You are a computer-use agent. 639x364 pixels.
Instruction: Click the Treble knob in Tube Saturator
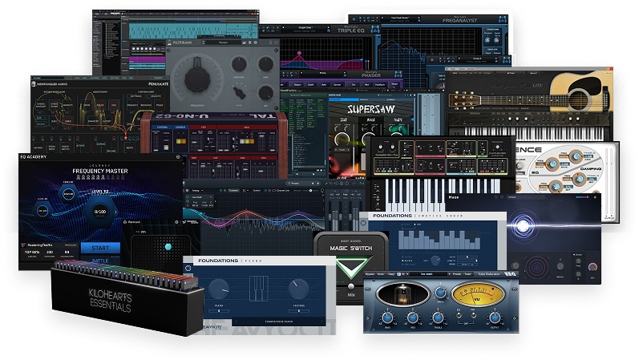coord(438,317)
